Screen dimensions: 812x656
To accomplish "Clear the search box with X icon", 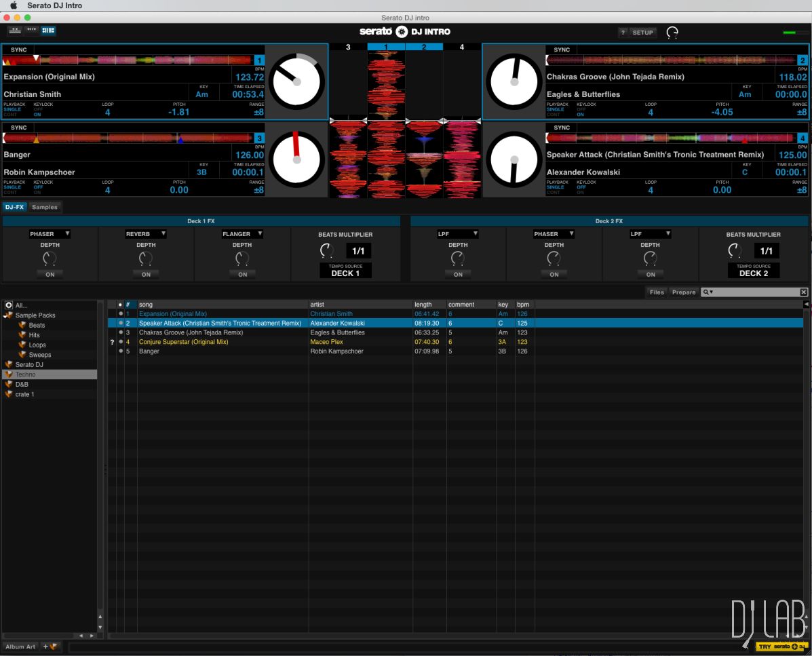I will pos(803,292).
